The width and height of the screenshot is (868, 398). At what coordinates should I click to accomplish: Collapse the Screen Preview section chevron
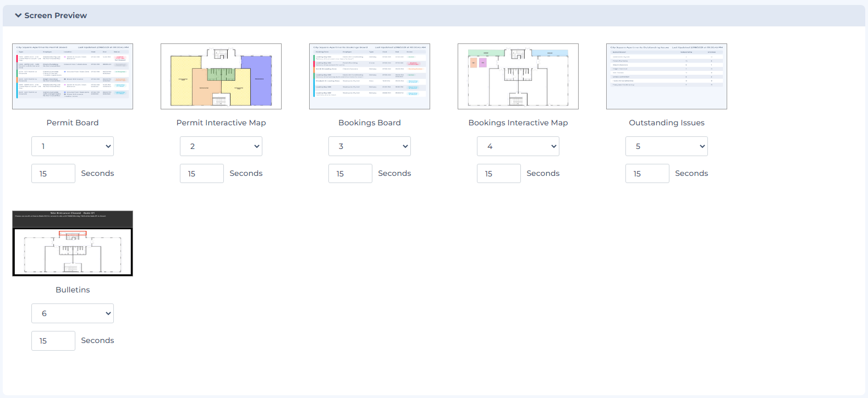pyautogui.click(x=18, y=15)
